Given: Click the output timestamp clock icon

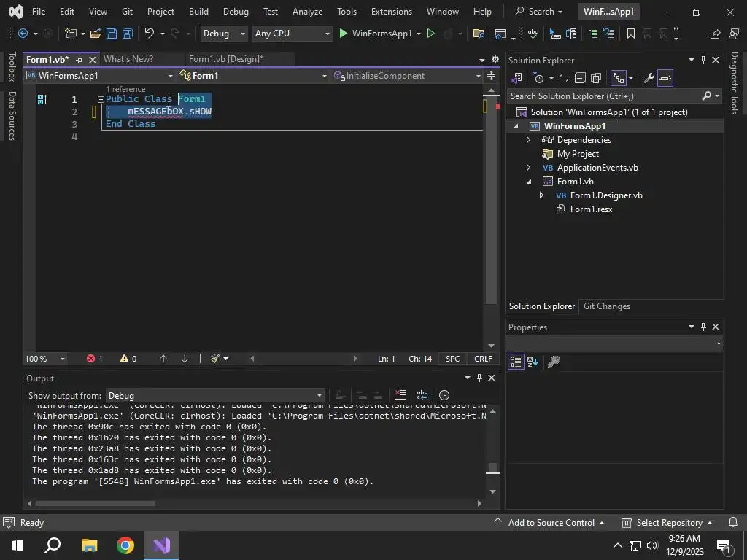Looking at the screenshot, I should pos(444,395).
